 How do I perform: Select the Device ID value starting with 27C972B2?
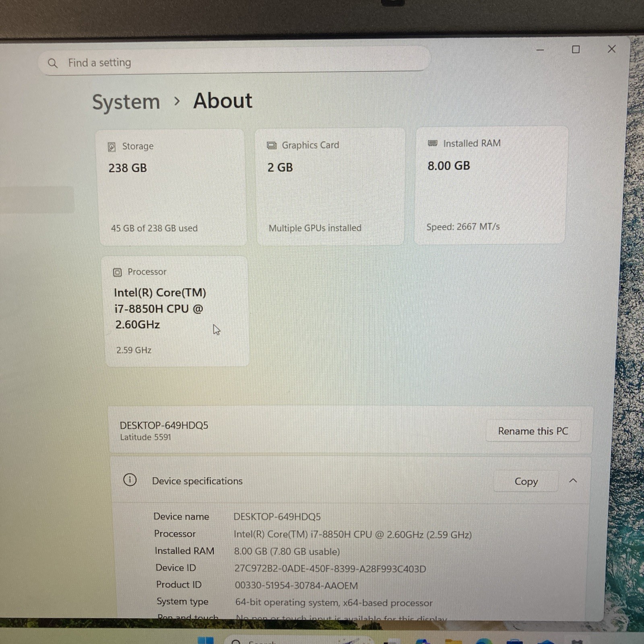(x=330, y=569)
